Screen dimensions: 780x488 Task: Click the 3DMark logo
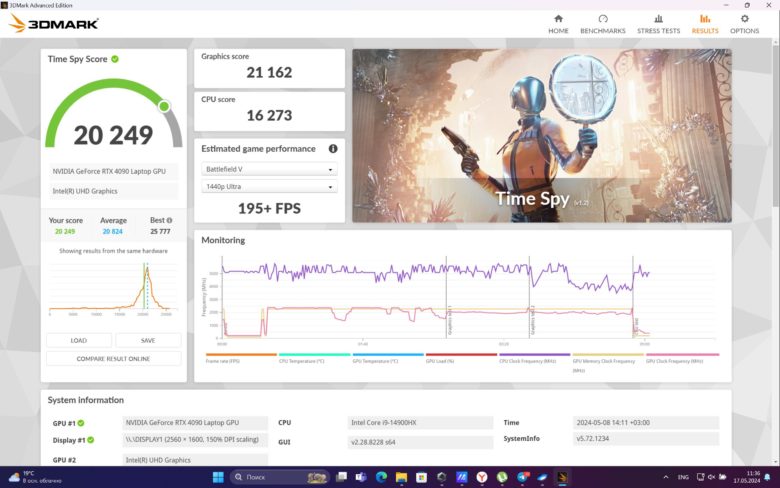(x=54, y=23)
